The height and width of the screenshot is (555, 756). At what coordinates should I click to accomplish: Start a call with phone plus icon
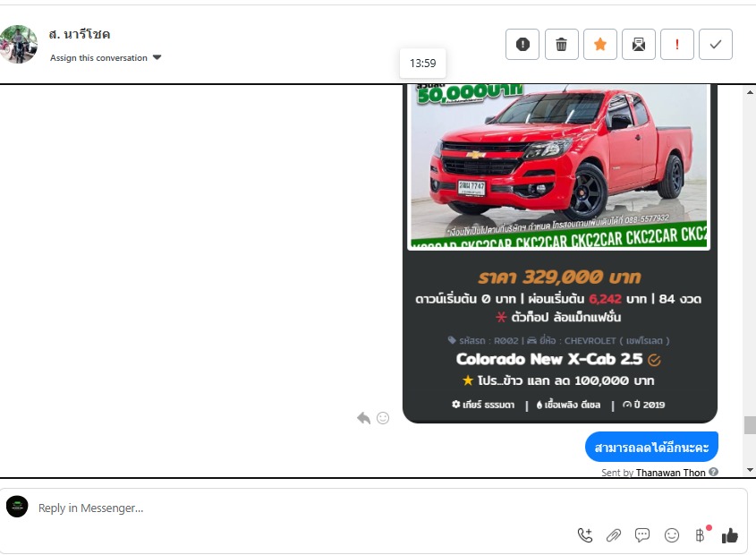coord(585,534)
